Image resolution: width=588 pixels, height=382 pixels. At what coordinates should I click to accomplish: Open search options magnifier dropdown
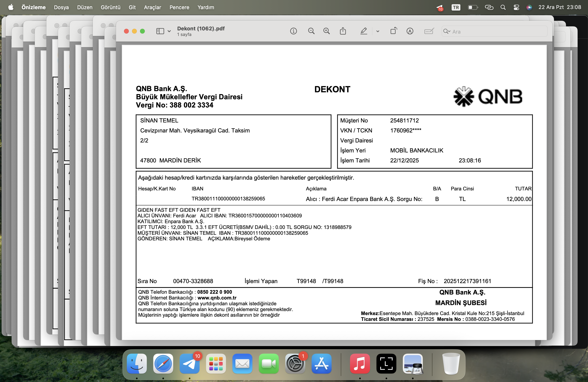click(447, 31)
